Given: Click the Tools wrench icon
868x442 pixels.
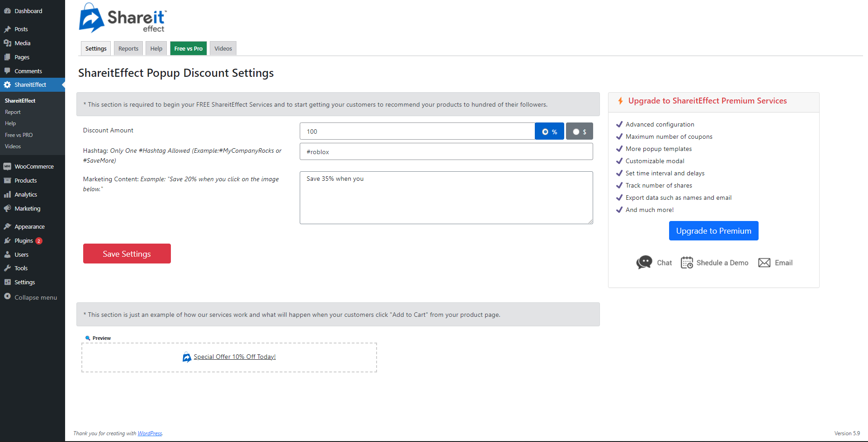Looking at the screenshot, I should pos(7,268).
